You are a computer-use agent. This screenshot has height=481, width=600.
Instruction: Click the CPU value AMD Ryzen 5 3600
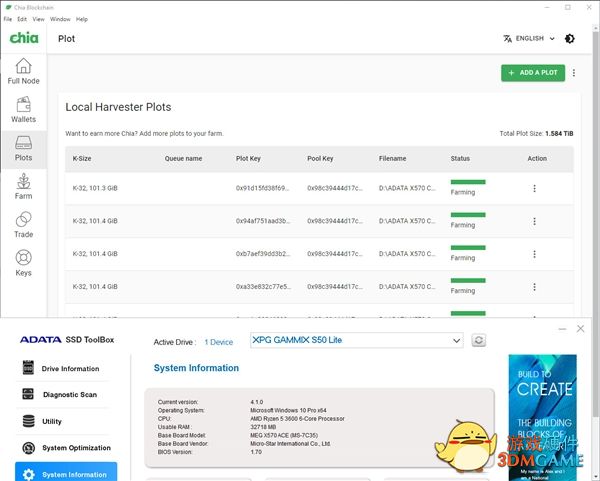297,419
